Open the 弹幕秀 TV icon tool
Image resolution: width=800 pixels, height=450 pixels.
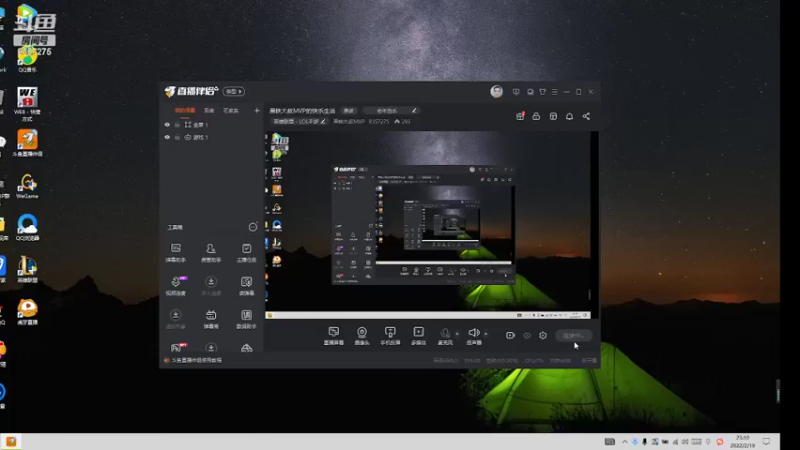(211, 319)
